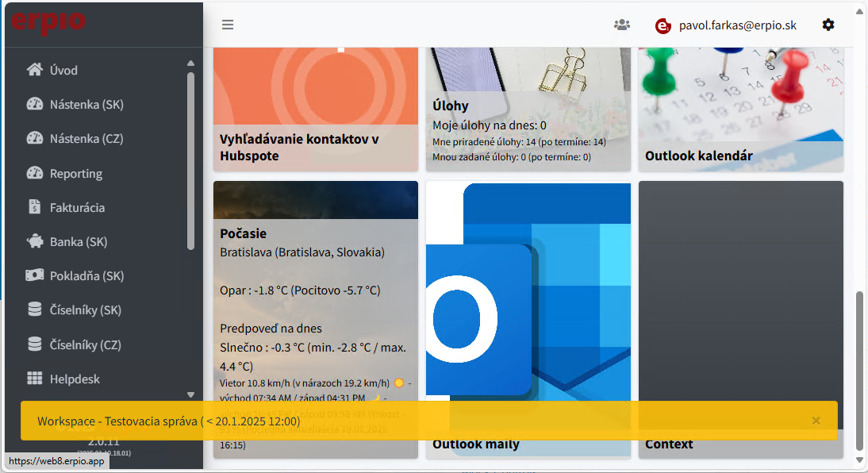The image size is (868, 473).
Task: Open the Outlook kalendár tile
Action: click(740, 110)
